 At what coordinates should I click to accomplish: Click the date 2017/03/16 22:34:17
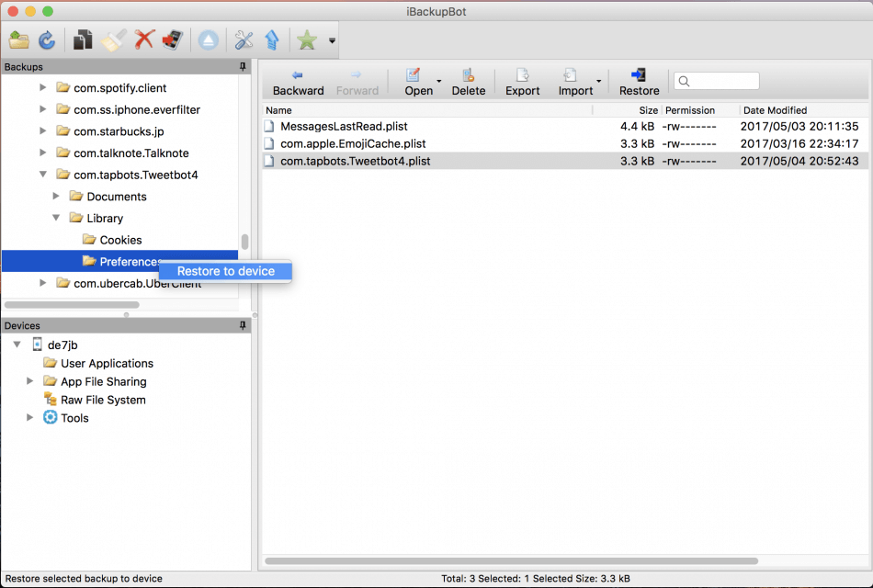[x=799, y=143]
